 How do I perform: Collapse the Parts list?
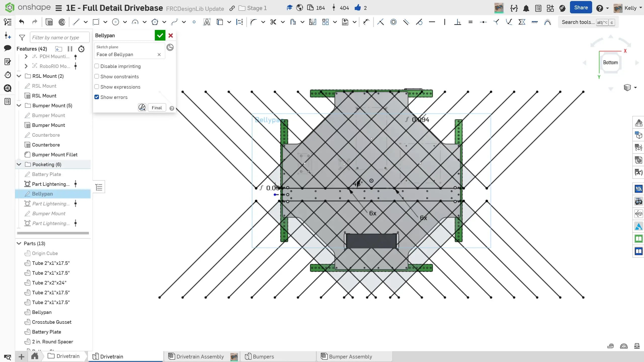[19, 243]
